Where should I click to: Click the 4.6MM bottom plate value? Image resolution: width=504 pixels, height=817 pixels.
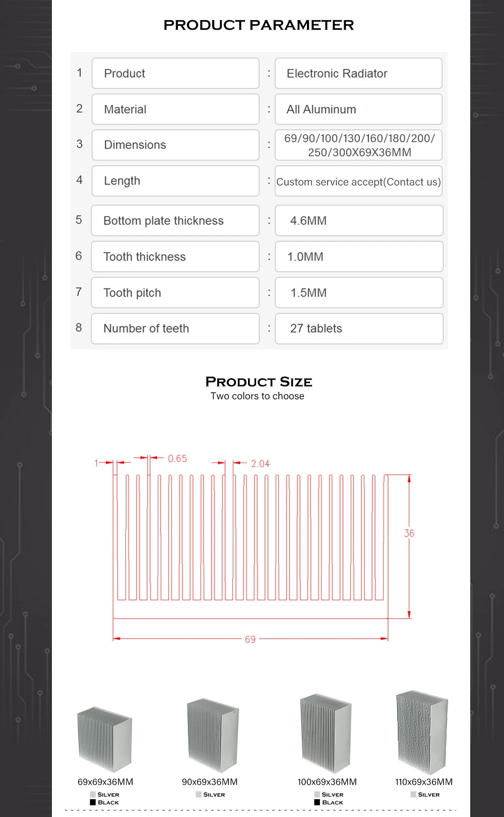pyautogui.click(x=359, y=220)
